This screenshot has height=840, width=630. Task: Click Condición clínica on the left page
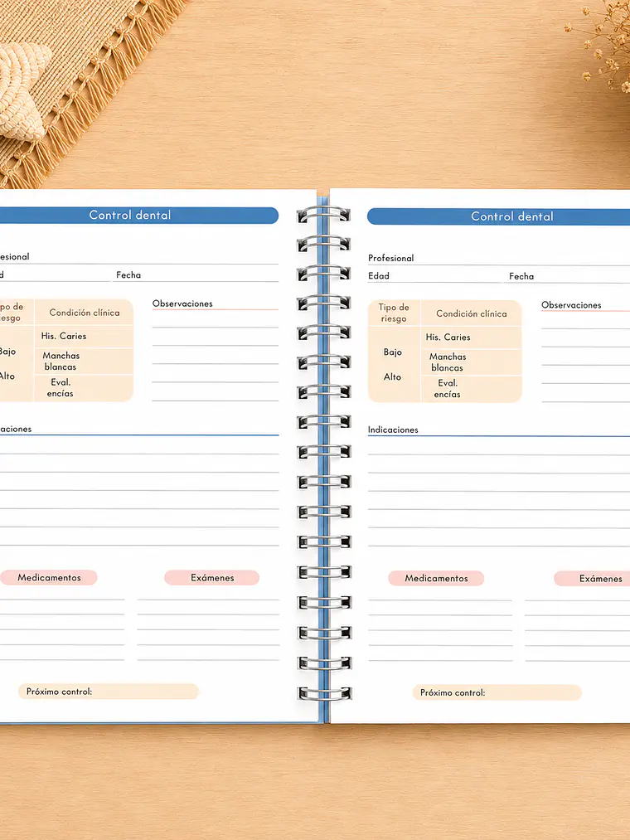coord(85,313)
